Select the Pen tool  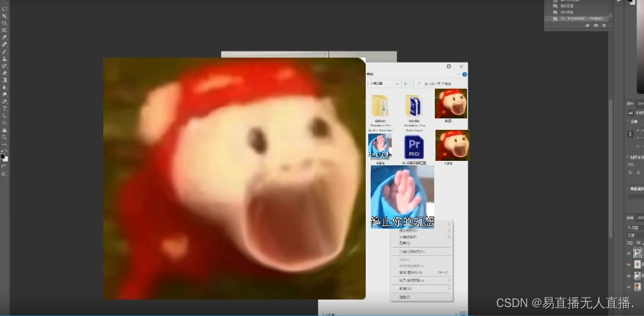pyautogui.click(x=4, y=101)
